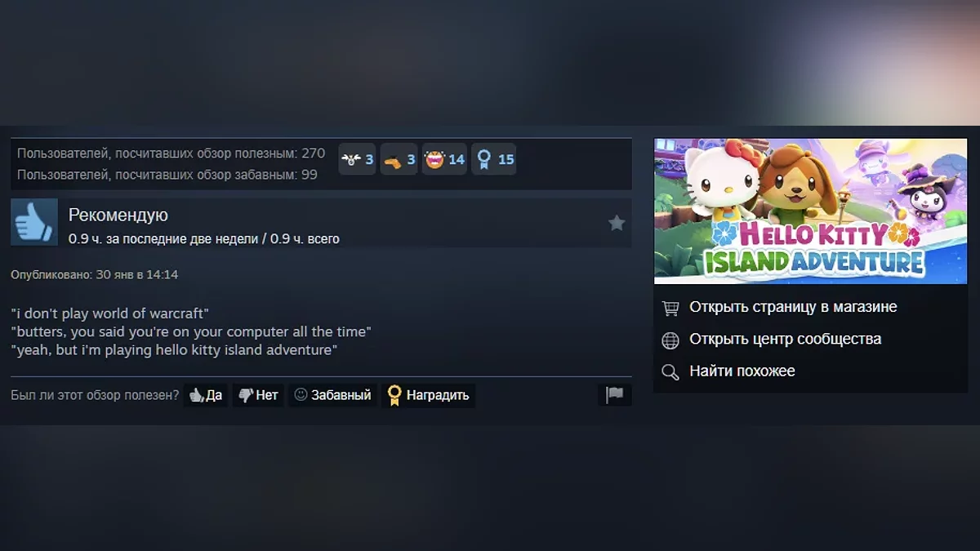Click the blue ribbon award showing 15
Screen dimensions: 980x551
click(x=494, y=159)
